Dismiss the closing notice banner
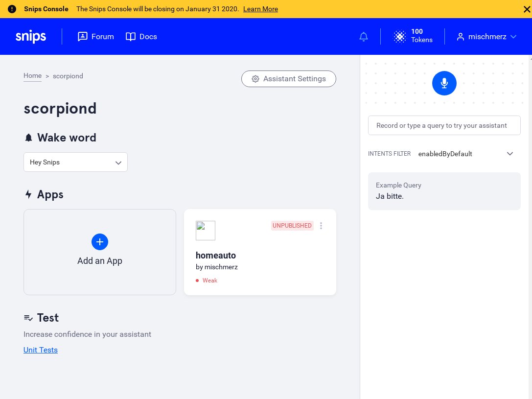 pos(527,9)
